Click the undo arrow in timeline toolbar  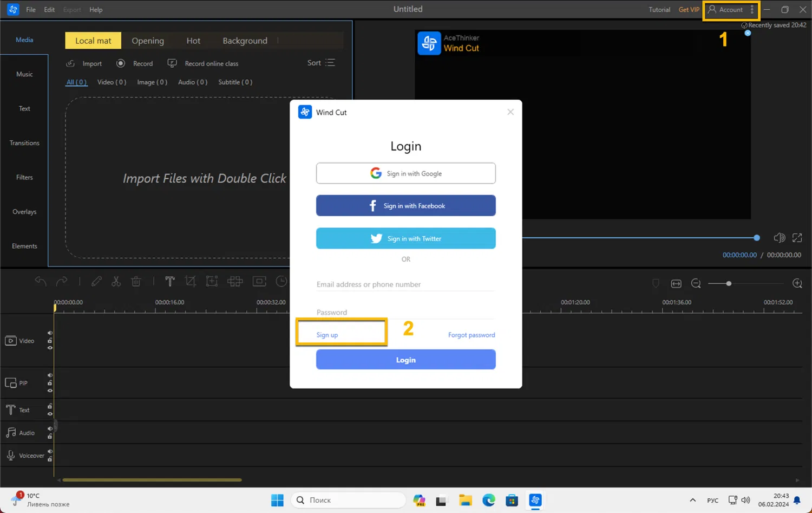point(41,281)
